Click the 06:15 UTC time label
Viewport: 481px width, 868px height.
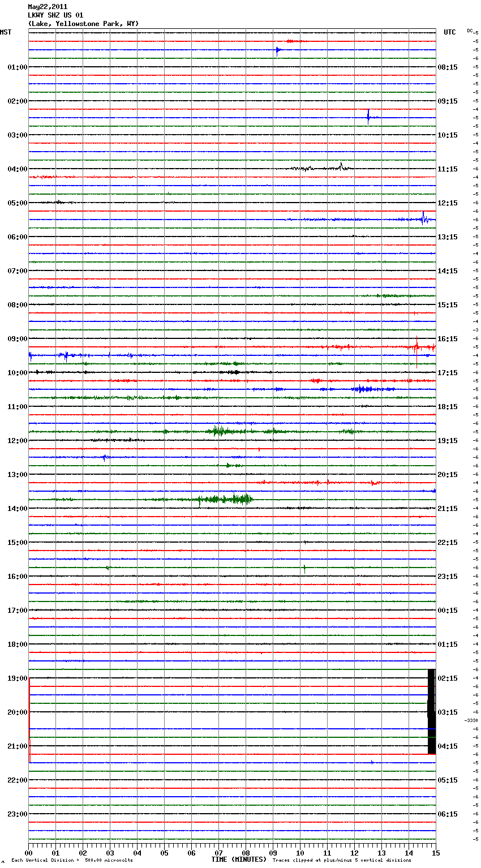click(448, 814)
